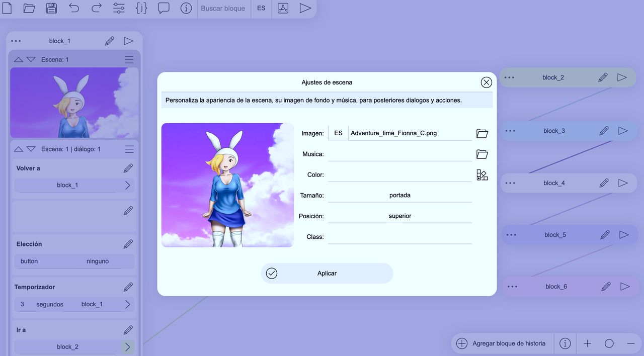Viewport: 644px width, 356px height.
Task: Collapse Escena 1 with up triangle
Action: pyautogui.click(x=19, y=59)
